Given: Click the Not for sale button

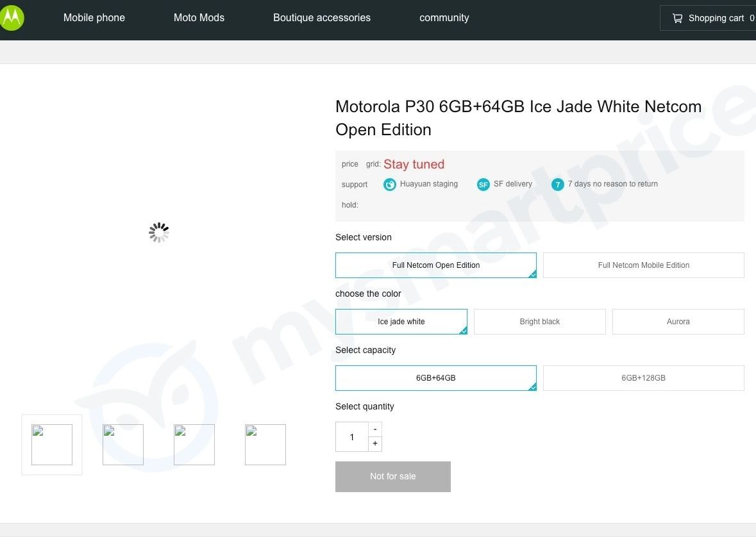Looking at the screenshot, I should point(392,476).
